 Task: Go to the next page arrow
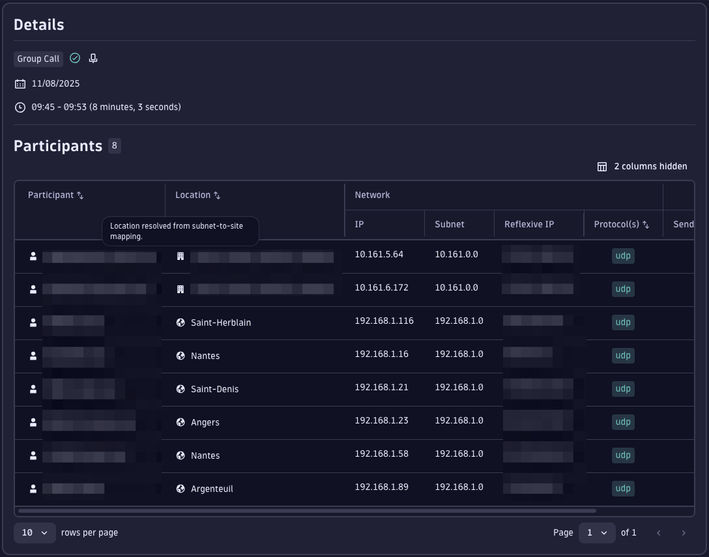[x=684, y=533]
